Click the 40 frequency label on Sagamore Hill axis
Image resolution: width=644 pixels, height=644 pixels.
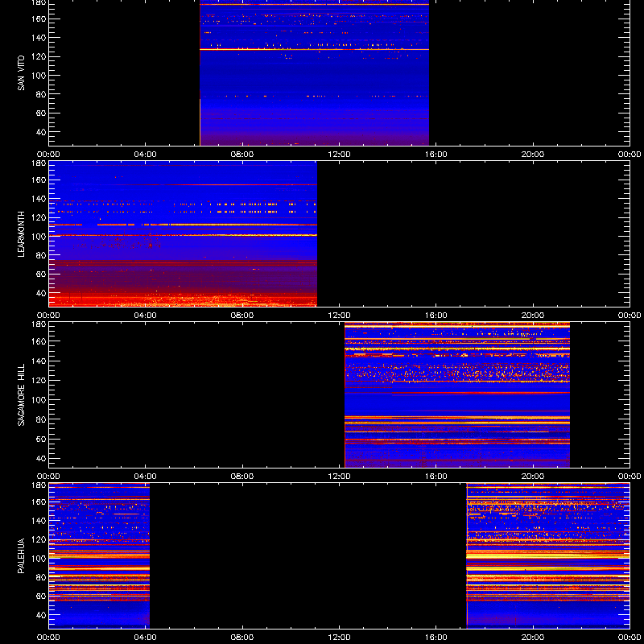pos(42,458)
